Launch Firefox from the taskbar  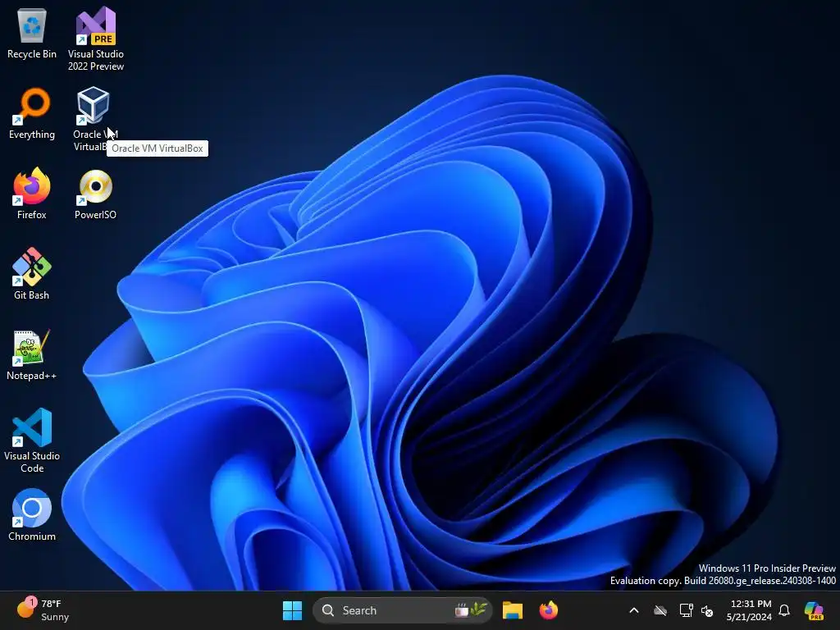click(549, 610)
